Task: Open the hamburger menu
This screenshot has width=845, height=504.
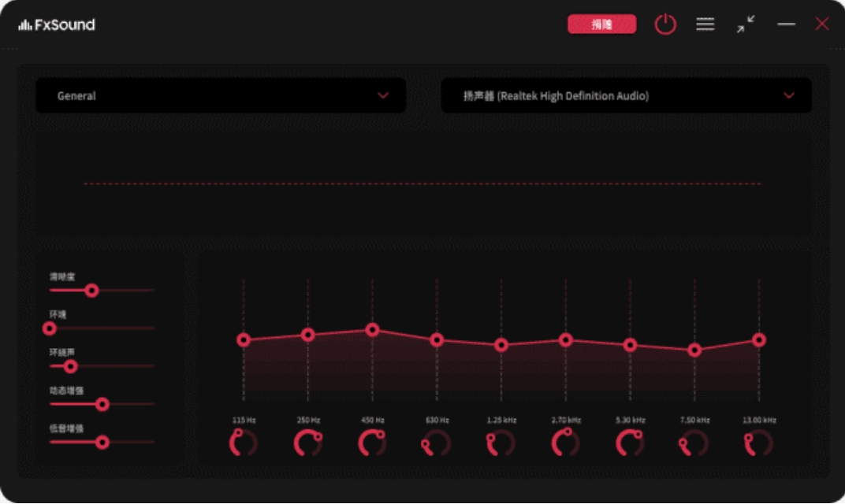Action: (x=705, y=24)
